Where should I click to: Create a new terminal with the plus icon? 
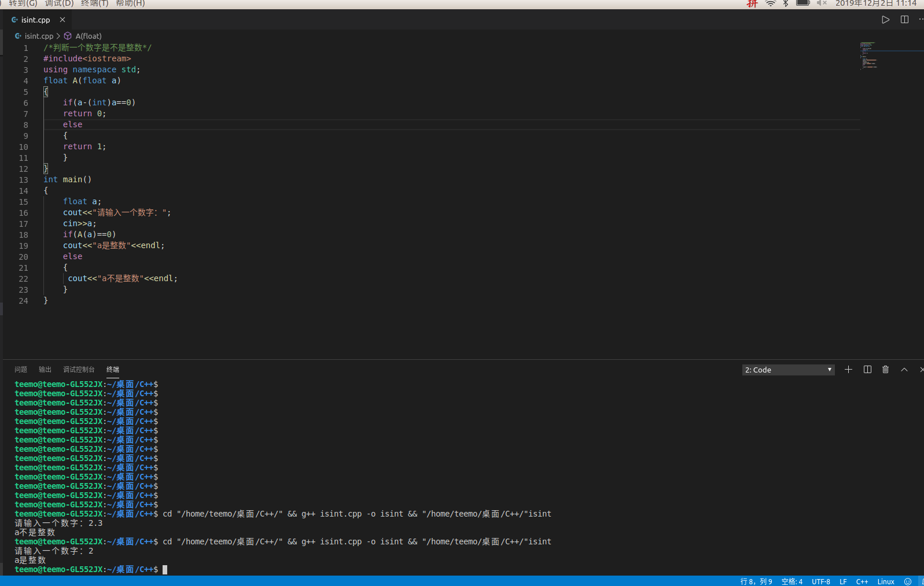[x=848, y=369]
